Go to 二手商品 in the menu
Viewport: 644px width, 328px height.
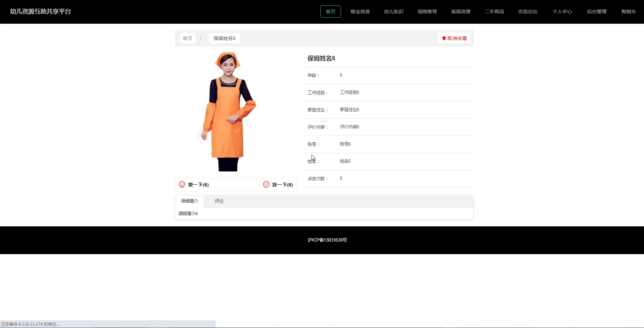coord(494,12)
